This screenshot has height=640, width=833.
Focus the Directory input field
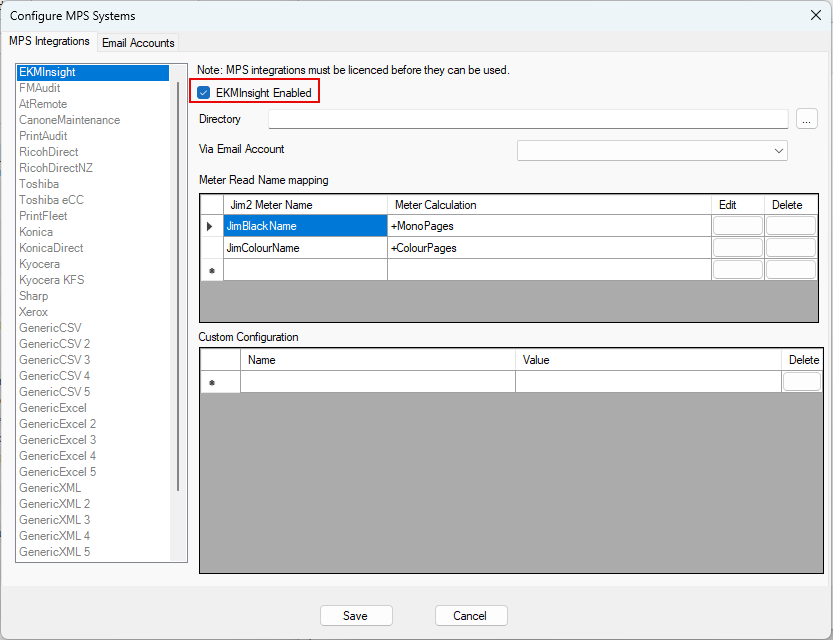pyautogui.click(x=528, y=119)
